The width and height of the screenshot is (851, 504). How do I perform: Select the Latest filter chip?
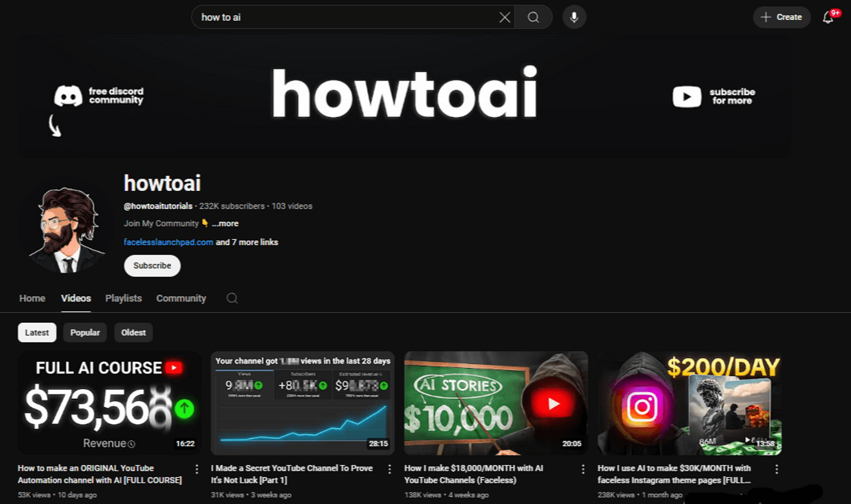[x=36, y=332]
